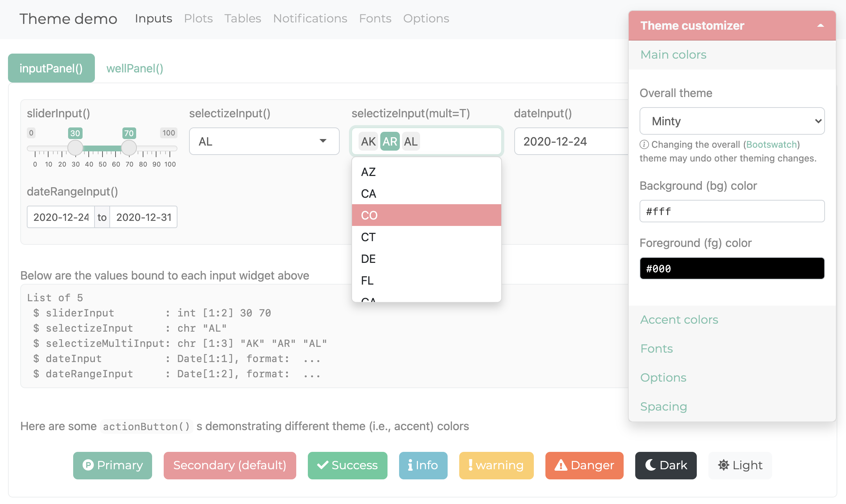Image resolution: width=846 pixels, height=504 pixels.
Task: Open the Overall theme dropdown showing Minty
Action: point(732,121)
